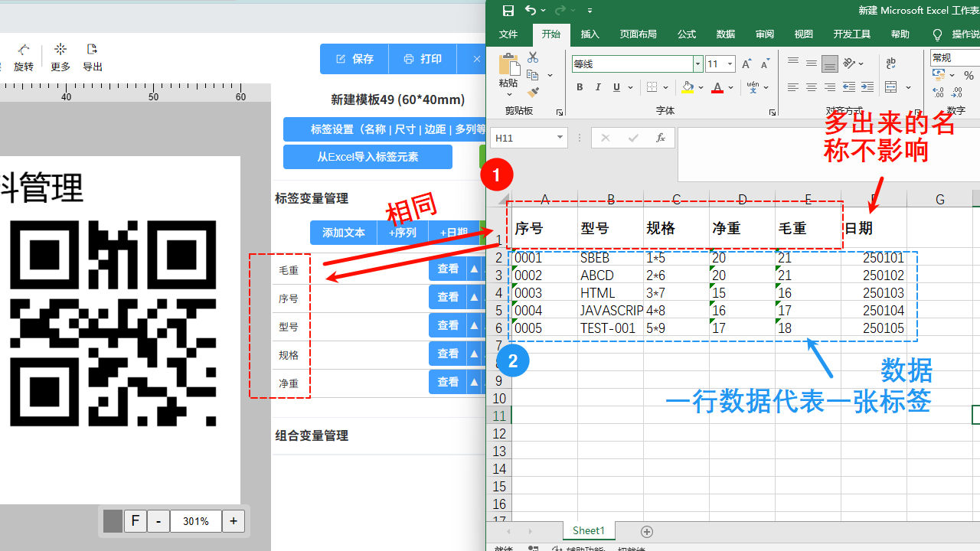
Task: Click the 导出 export icon
Action: click(93, 57)
